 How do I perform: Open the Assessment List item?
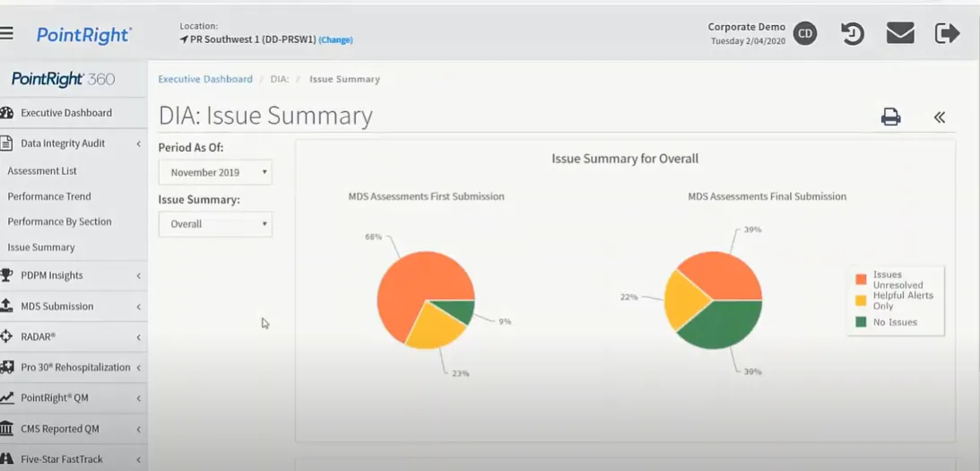(x=42, y=170)
